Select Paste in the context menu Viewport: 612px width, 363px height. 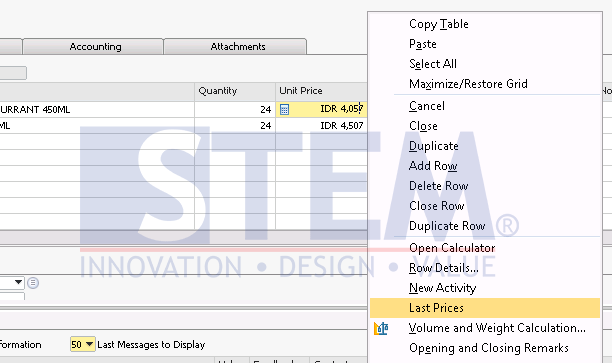[x=484, y=44]
